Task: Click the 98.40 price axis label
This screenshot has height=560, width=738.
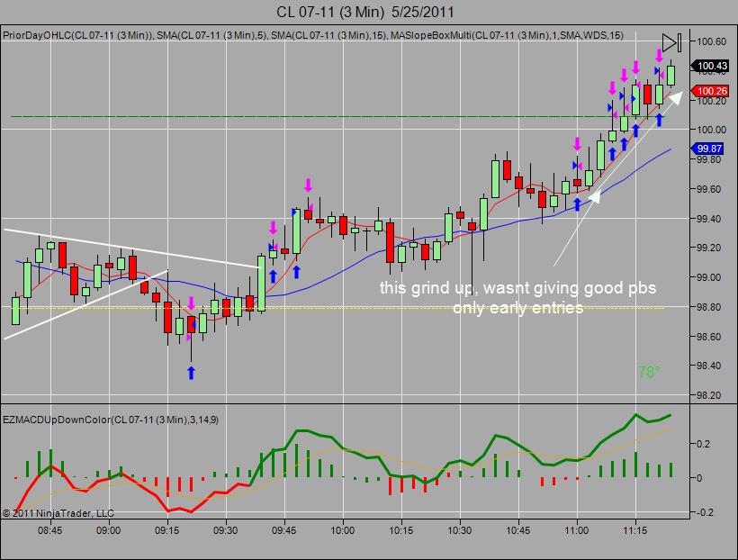Action: (709, 366)
